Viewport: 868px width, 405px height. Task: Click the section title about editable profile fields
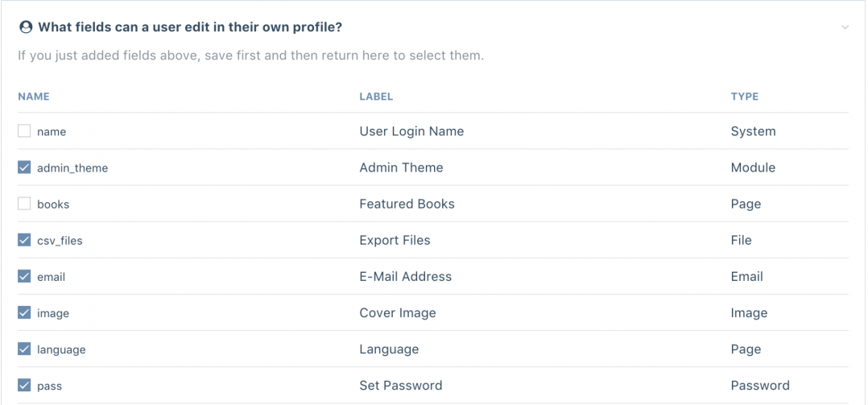tap(190, 27)
